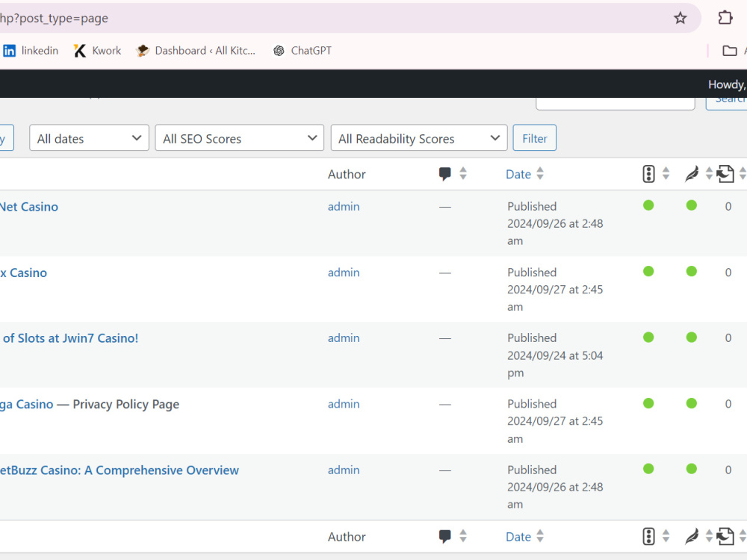Click x Casino published date 2024/09/27
This screenshot has height=560, width=747.
tap(555, 290)
